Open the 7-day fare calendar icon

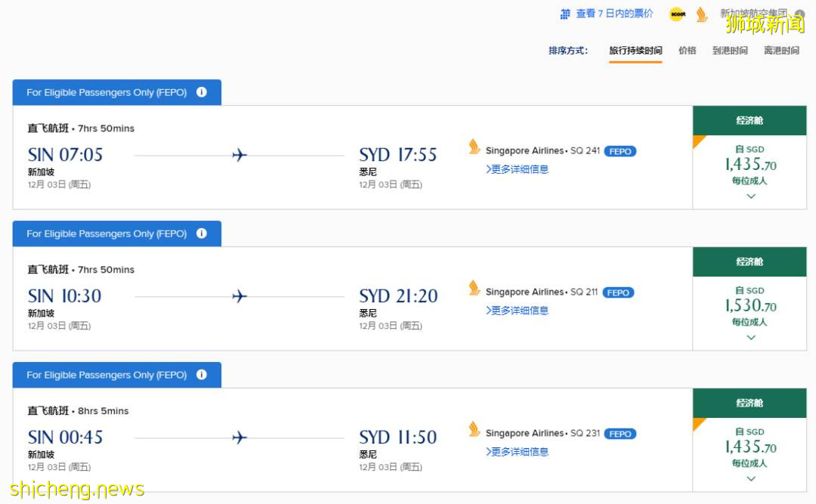point(565,14)
